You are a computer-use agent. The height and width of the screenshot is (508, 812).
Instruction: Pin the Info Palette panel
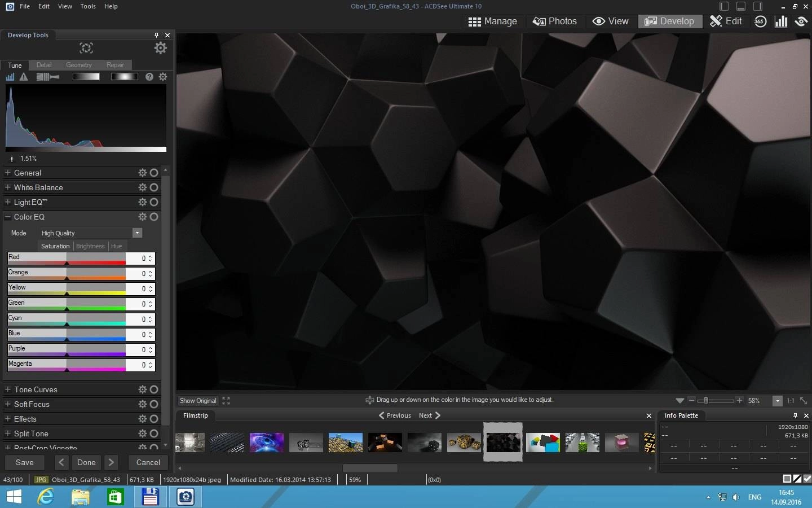[796, 415]
